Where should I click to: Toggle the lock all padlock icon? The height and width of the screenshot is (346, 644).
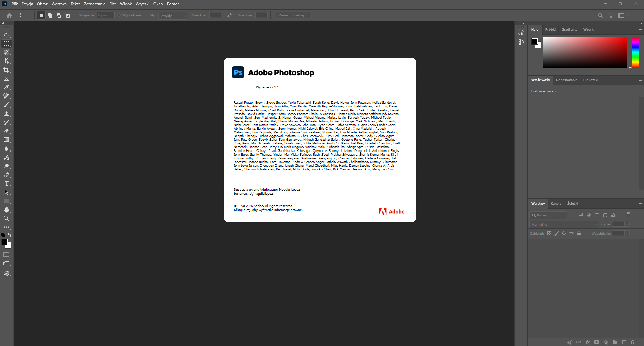(x=579, y=233)
